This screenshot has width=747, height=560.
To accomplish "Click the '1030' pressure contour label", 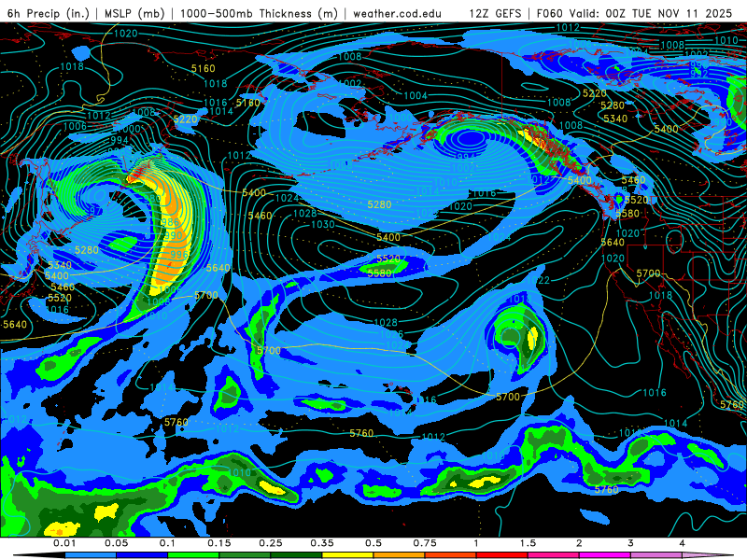I will (322, 224).
